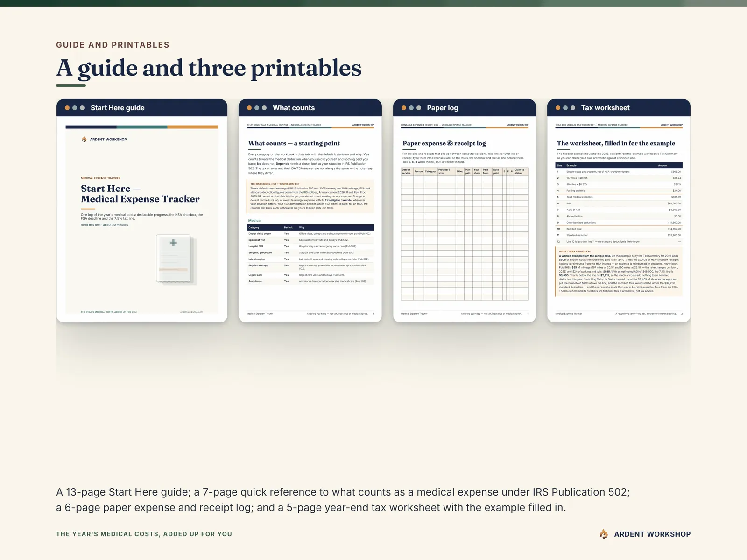Click the flame logo beside footer ARDENT WORKSHOP

[604, 534]
